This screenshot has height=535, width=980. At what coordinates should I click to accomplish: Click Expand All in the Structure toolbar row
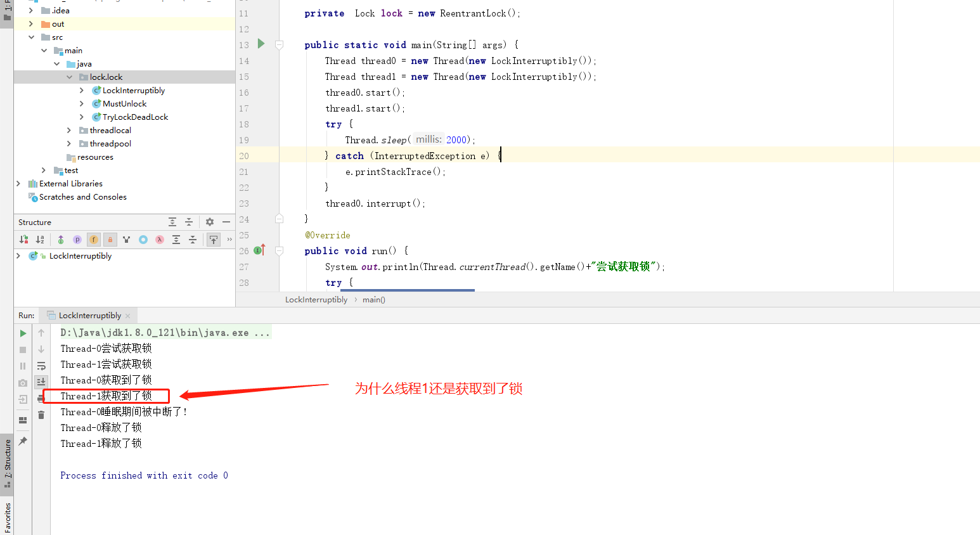(176, 240)
